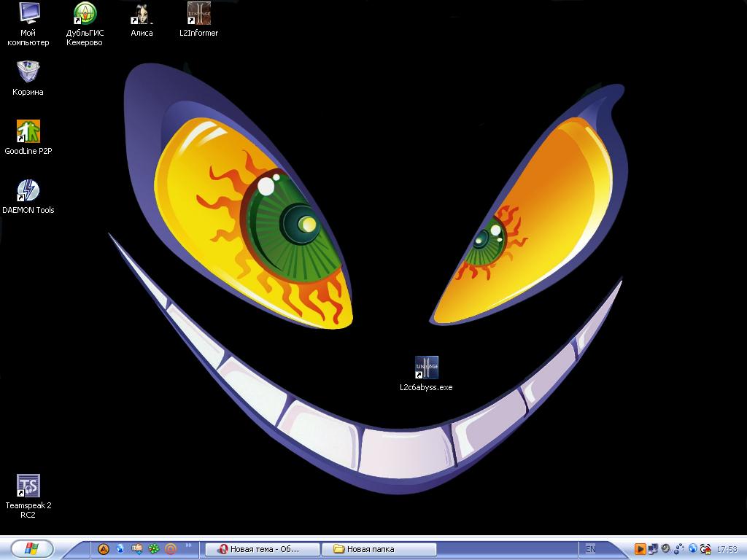Click the orange play tray icon
This screenshot has width=747, height=560.
640,549
